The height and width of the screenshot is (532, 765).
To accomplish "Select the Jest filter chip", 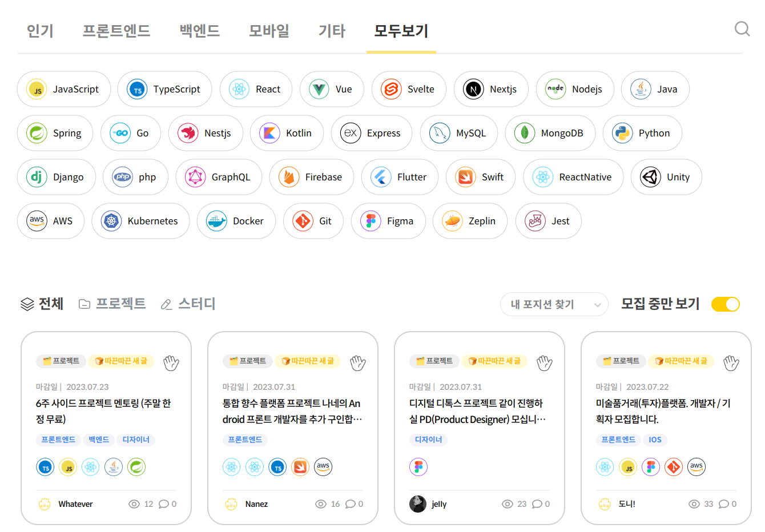I will (x=549, y=221).
